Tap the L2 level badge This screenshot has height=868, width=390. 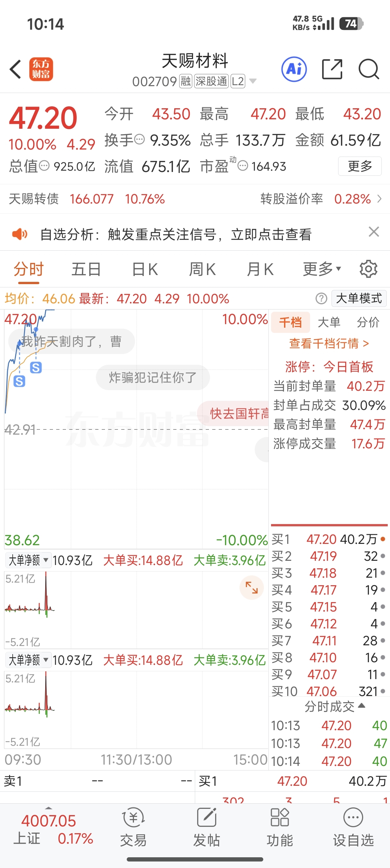(x=238, y=81)
